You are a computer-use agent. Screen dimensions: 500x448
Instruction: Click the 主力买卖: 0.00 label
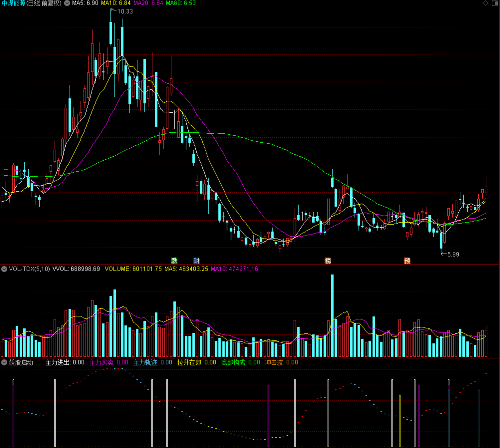click(x=109, y=363)
